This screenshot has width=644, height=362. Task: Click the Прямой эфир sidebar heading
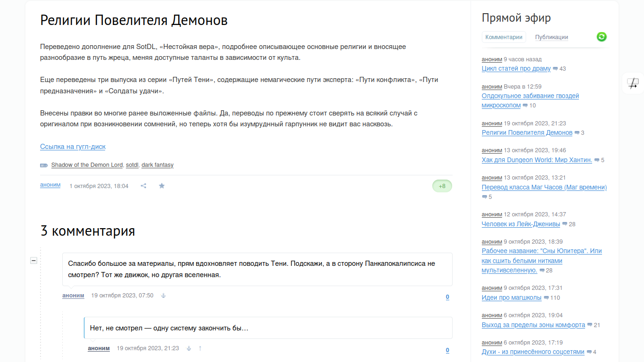(516, 18)
